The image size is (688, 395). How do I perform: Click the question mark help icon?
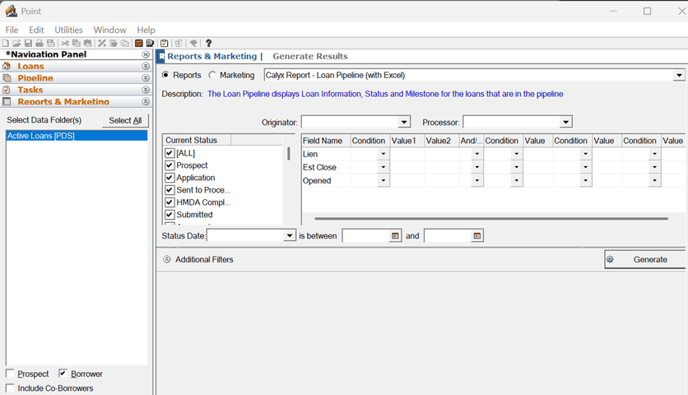pyautogui.click(x=208, y=43)
